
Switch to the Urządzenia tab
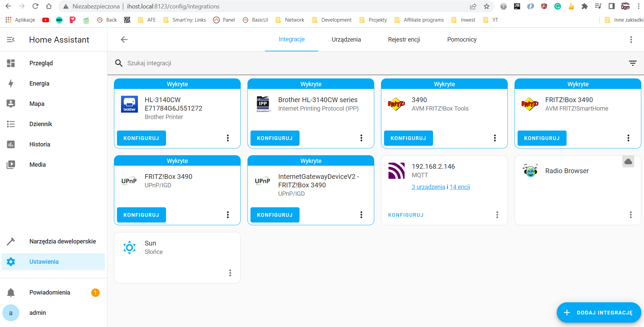[x=346, y=40]
